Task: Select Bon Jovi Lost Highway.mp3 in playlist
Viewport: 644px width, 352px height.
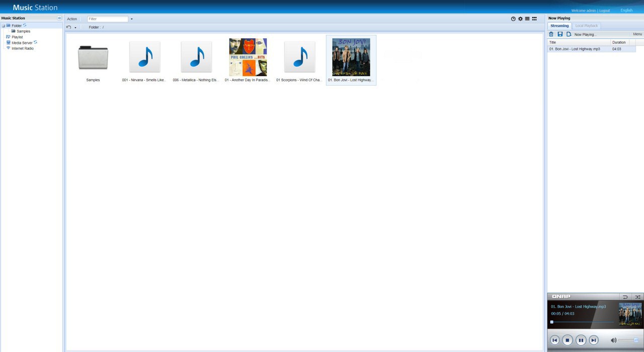Action: click(x=575, y=49)
